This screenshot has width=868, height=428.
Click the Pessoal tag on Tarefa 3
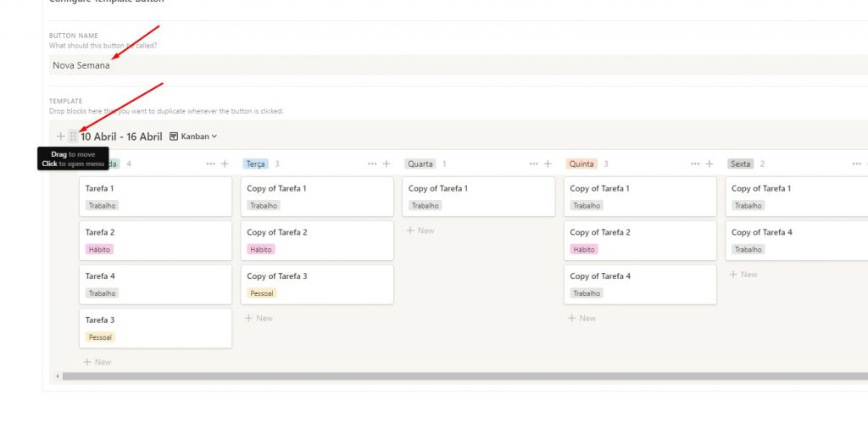tap(100, 337)
